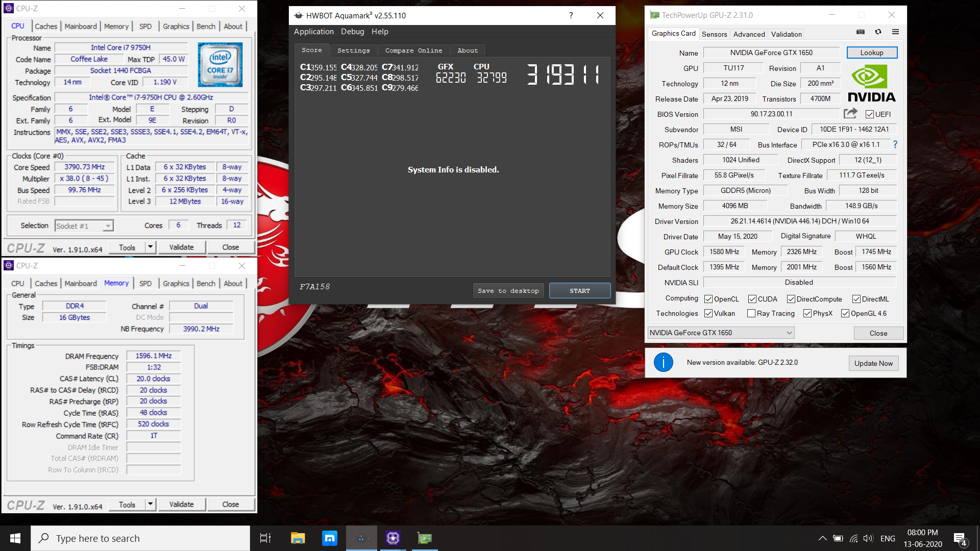
Task: Click the Aquamark taskbar icon
Action: (361, 538)
